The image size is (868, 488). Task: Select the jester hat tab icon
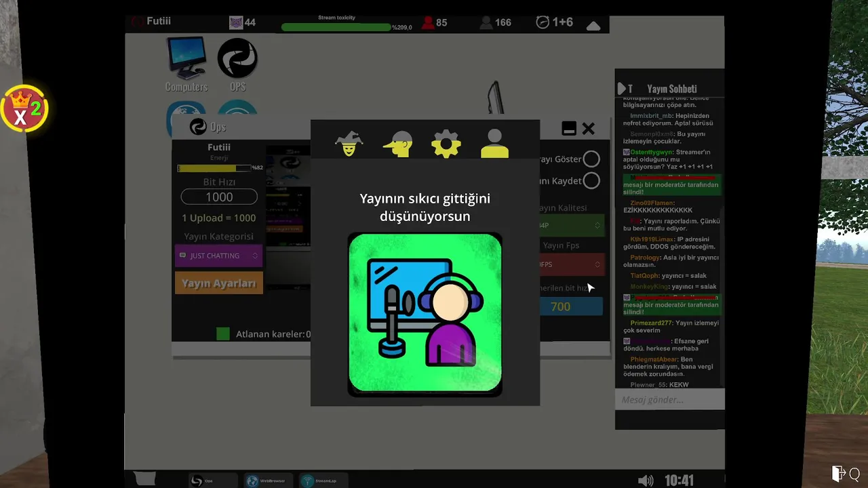(x=349, y=144)
